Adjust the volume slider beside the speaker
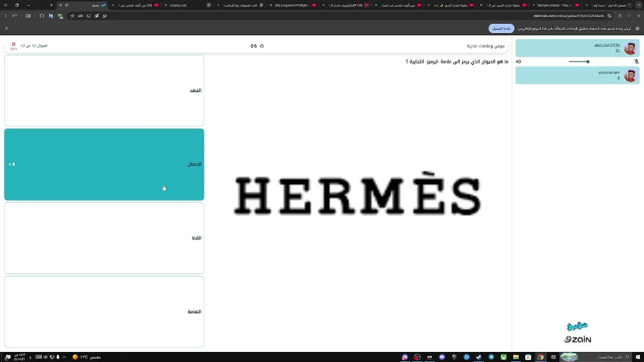The image size is (644, 362). [x=579, y=62]
